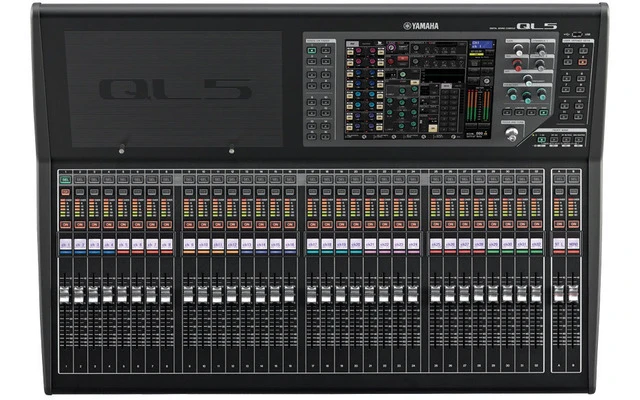Toggle the ON key for channel 4
Image resolution: width=640 pixels, height=400 pixels.
click(109, 225)
